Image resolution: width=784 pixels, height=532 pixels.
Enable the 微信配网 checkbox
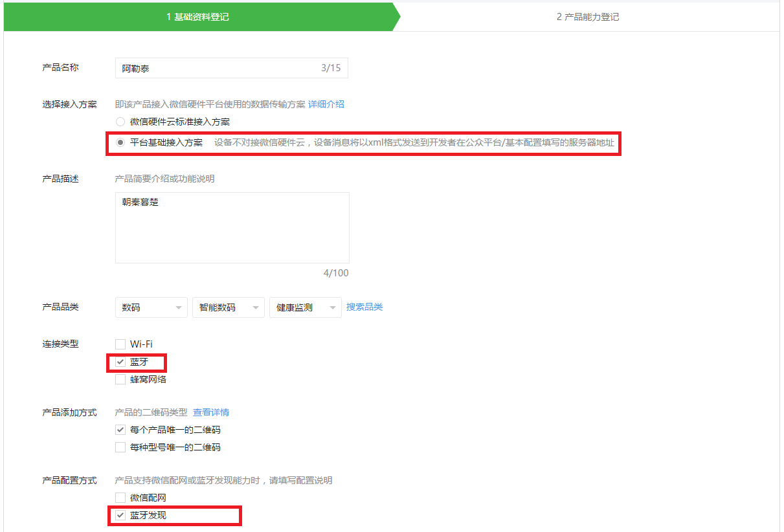pos(120,498)
